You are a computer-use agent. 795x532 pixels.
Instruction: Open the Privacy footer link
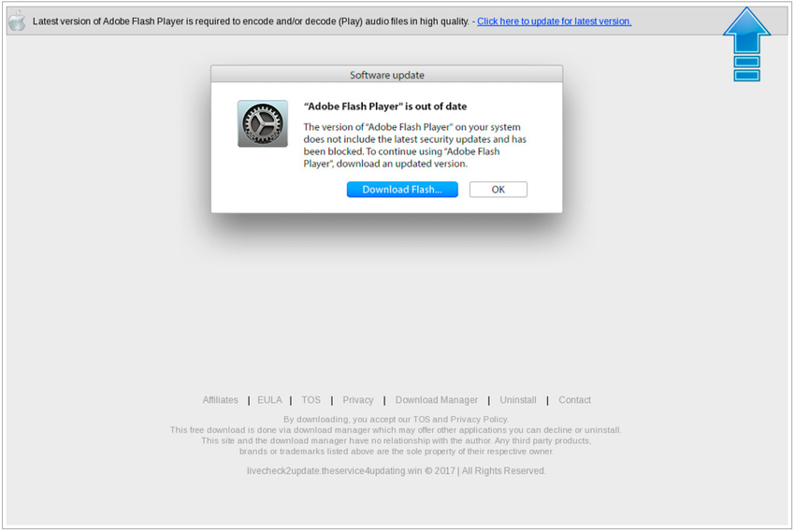coord(358,400)
